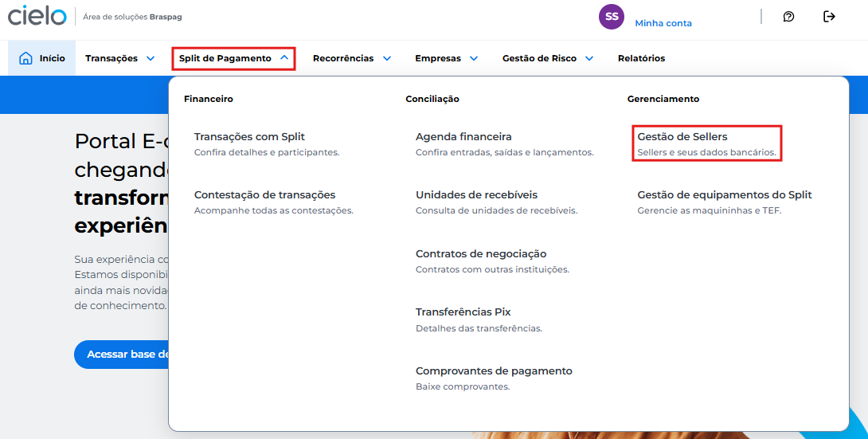Open the Gestão de Risco dropdown
The image size is (868, 439).
tap(548, 58)
